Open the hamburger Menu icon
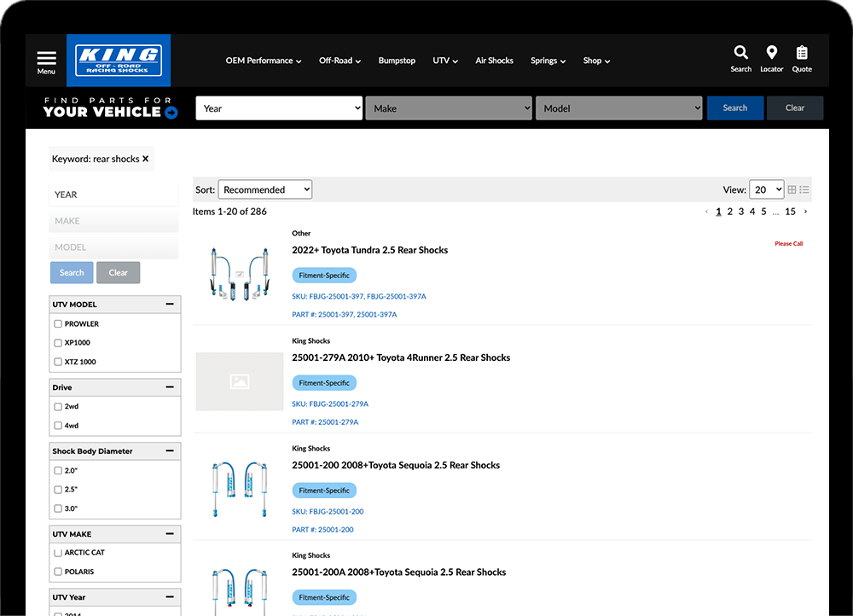The image size is (853, 616). coord(46,61)
